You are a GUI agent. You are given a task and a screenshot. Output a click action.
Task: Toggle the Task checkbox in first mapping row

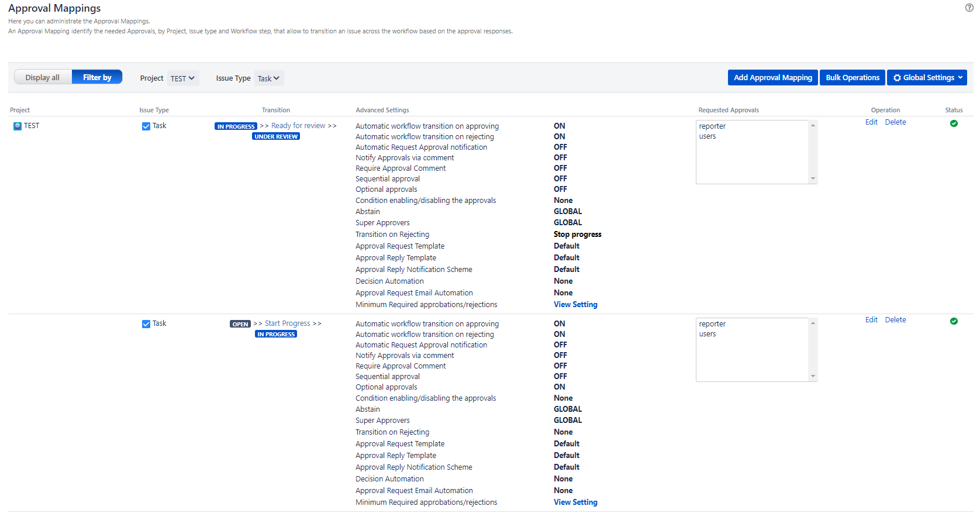point(146,126)
